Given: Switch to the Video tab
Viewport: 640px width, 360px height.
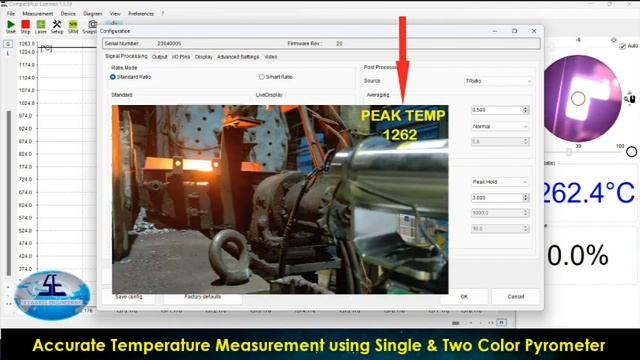Looking at the screenshot, I should (x=271, y=57).
